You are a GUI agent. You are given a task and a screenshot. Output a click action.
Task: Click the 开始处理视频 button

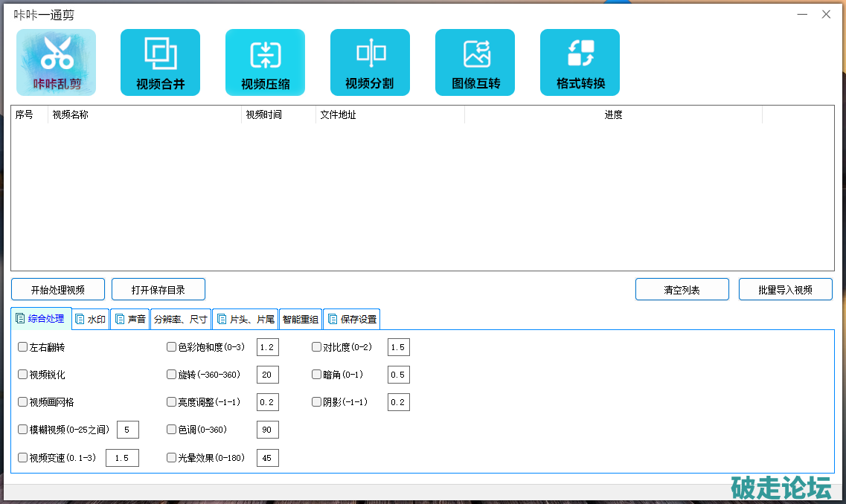pos(58,290)
